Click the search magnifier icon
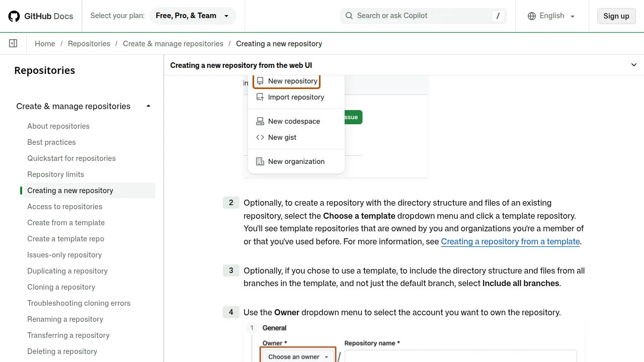 (349, 16)
